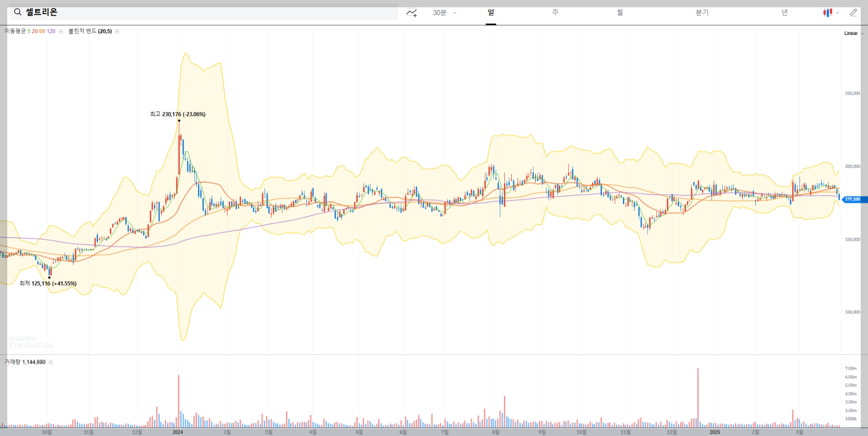Switch to the 년 (yearly) tab
The width and height of the screenshot is (868, 436).
point(785,13)
